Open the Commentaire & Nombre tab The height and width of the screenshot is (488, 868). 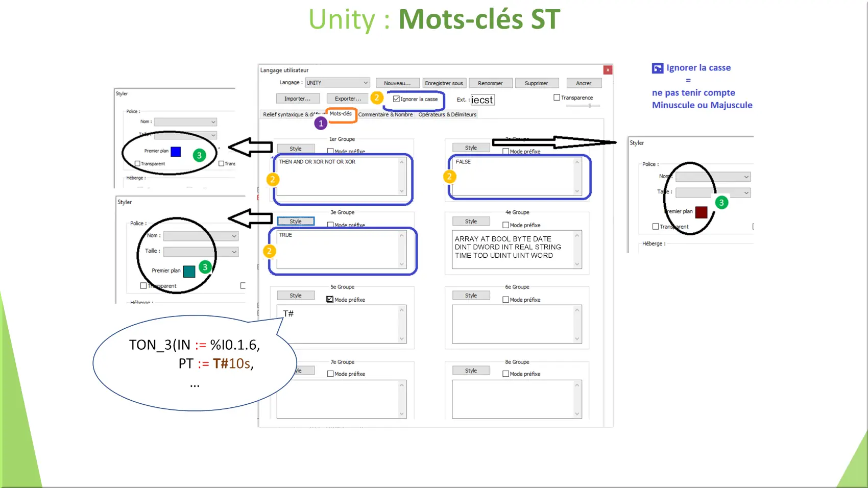point(385,114)
